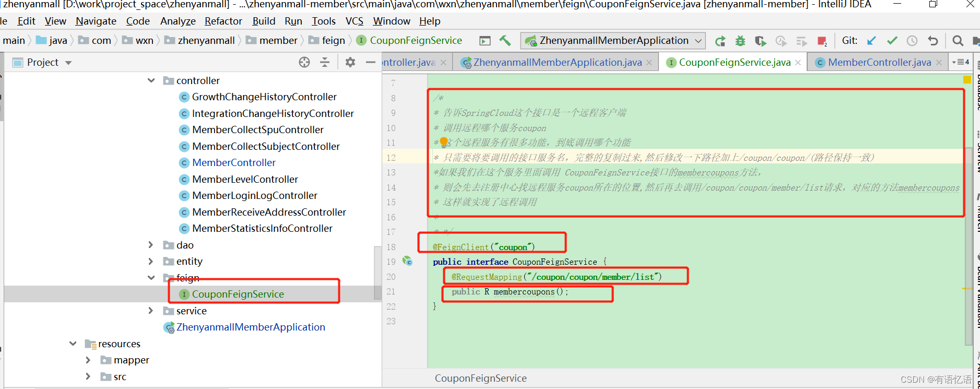
Task: Collapse the controller folder
Action: click(151, 80)
